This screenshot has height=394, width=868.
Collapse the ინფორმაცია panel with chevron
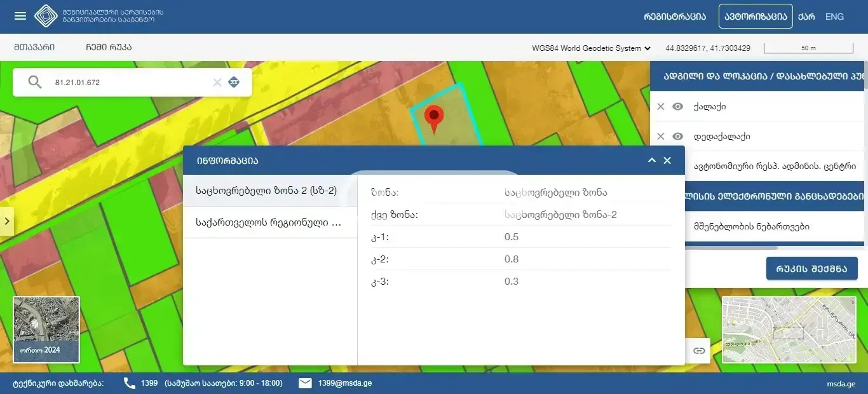(x=651, y=160)
